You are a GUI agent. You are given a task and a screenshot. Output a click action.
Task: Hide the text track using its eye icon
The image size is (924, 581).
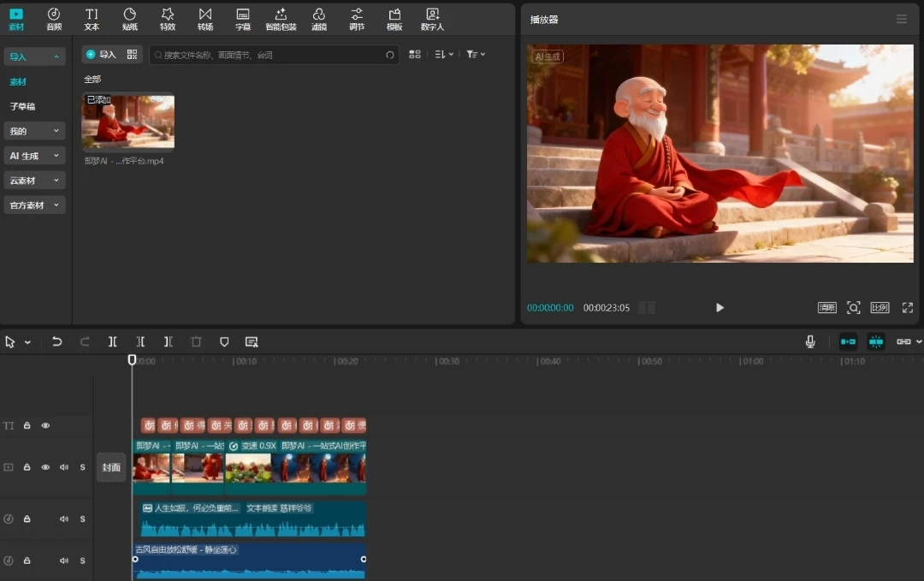coord(45,425)
